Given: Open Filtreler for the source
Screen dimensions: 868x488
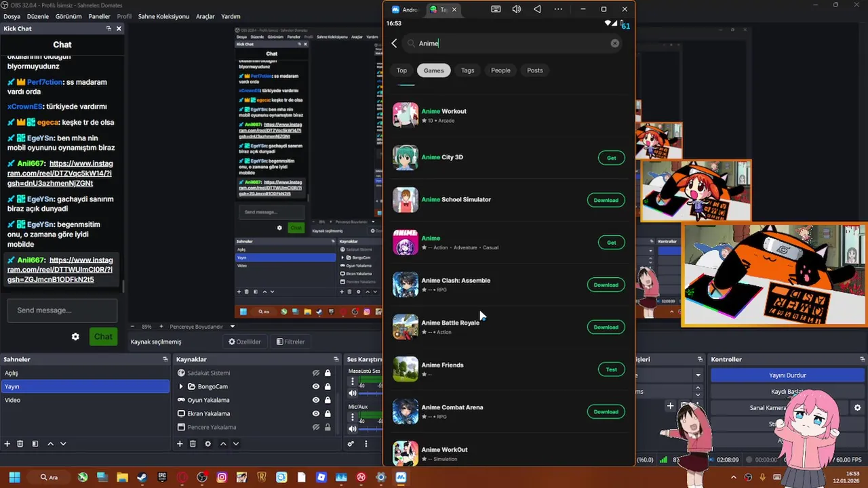Looking at the screenshot, I should (290, 342).
